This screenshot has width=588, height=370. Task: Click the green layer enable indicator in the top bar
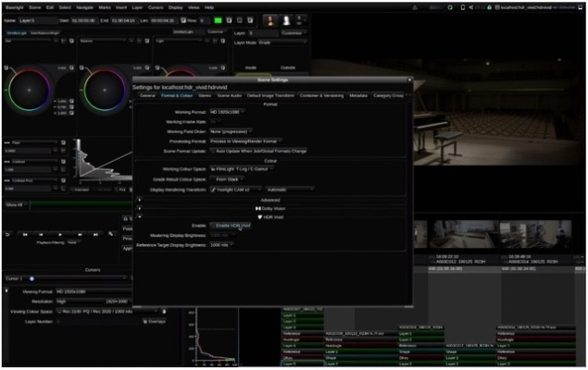click(217, 19)
